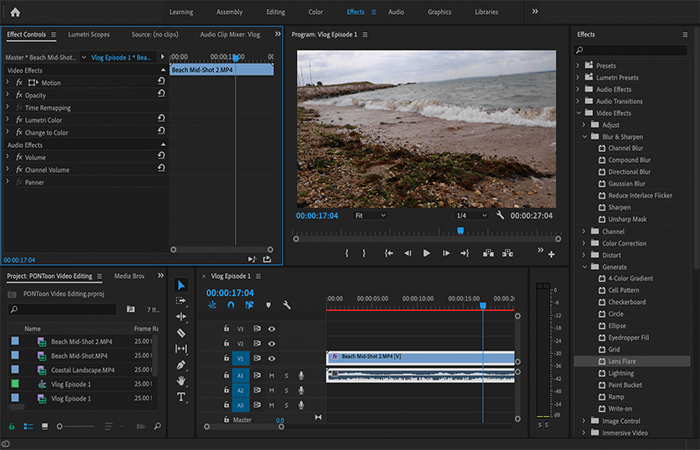This screenshot has width=700, height=450.
Task: Select the Type tool
Action: coord(181,397)
